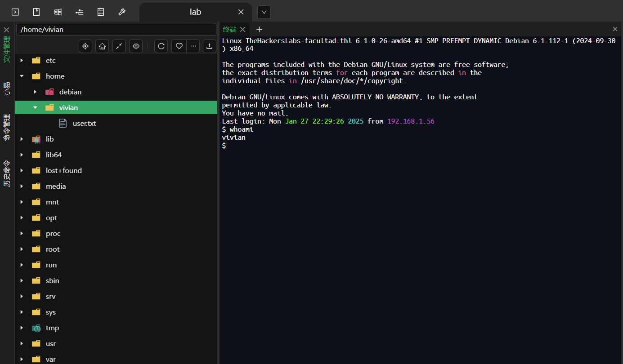Select the vivian folder row
Image resolution: width=623 pixels, height=364 pixels.
[x=116, y=107]
